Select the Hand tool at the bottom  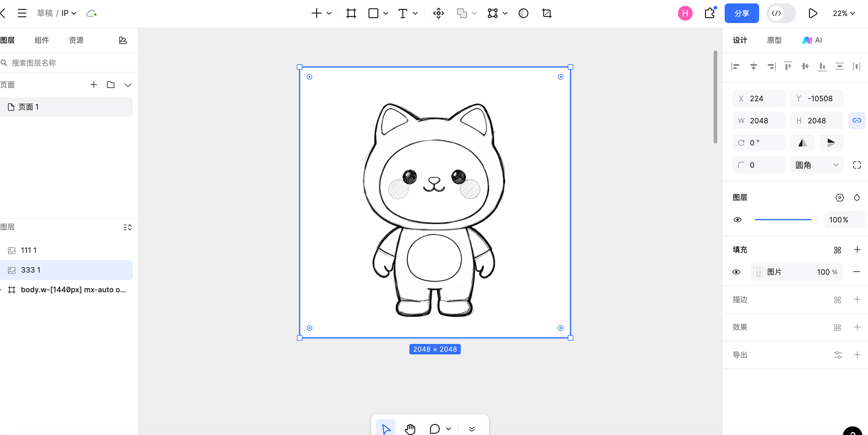click(410, 429)
